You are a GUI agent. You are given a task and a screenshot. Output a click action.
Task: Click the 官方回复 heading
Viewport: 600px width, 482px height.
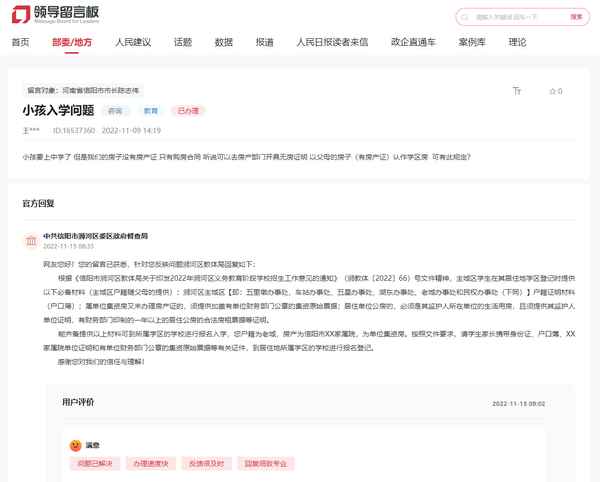tap(39, 204)
